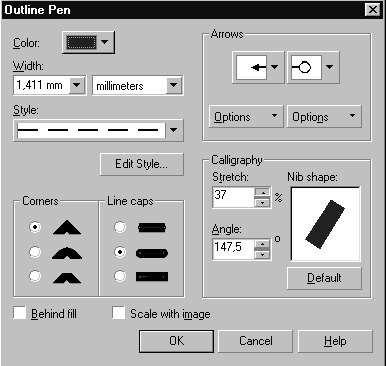Choose the miter corner icon
This screenshot has width=386, height=366.
(67, 227)
